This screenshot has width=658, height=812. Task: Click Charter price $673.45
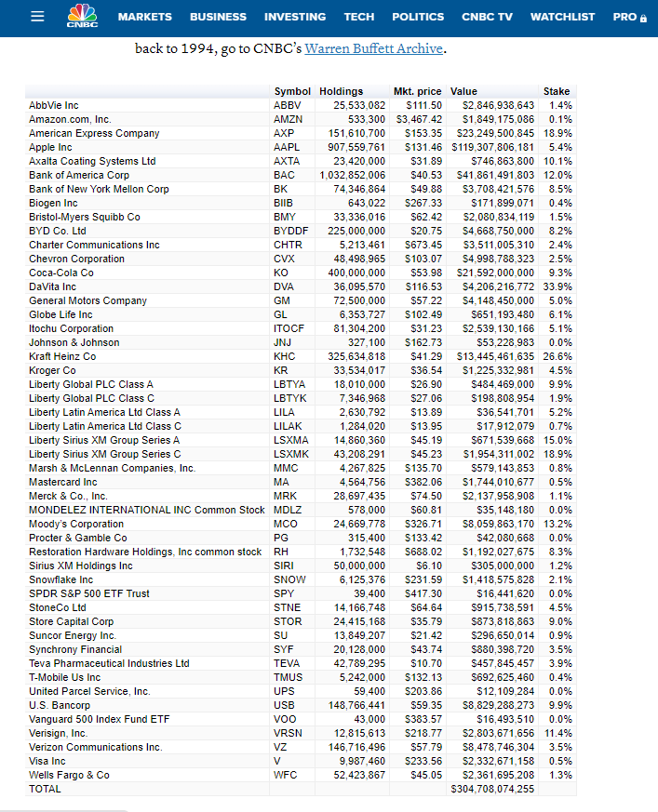click(x=423, y=245)
